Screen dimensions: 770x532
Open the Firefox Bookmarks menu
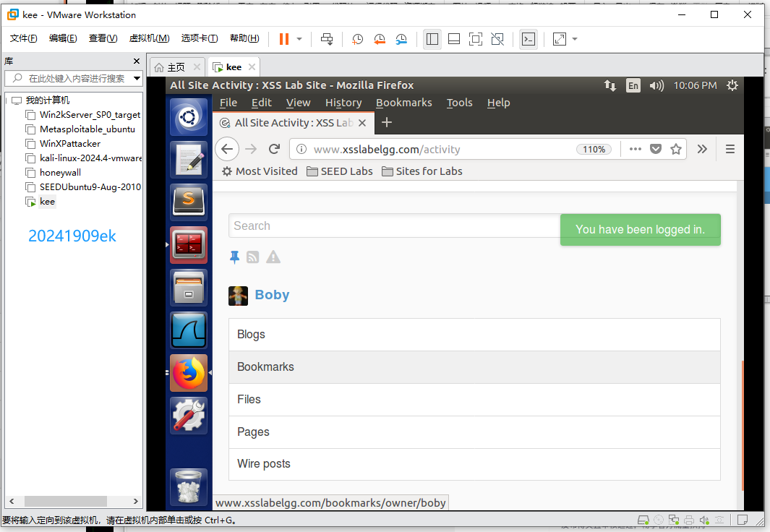(x=403, y=103)
